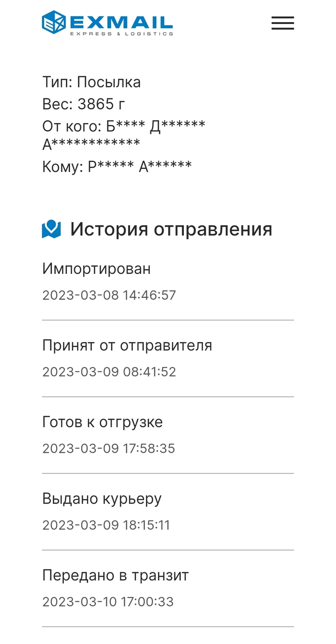This screenshot has height=644, width=336.
Task: Select the Импортирован status entry
Action: pyautogui.click(x=96, y=269)
